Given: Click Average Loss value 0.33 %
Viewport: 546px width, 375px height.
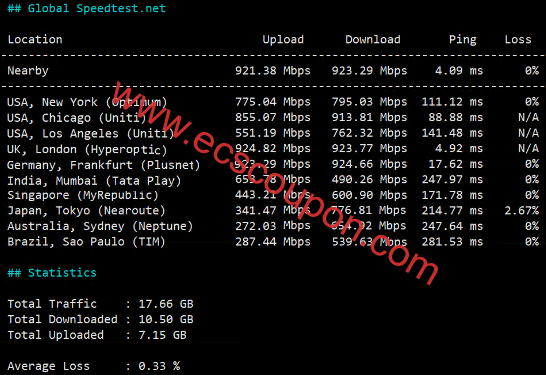Looking at the screenshot, I should (x=159, y=366).
